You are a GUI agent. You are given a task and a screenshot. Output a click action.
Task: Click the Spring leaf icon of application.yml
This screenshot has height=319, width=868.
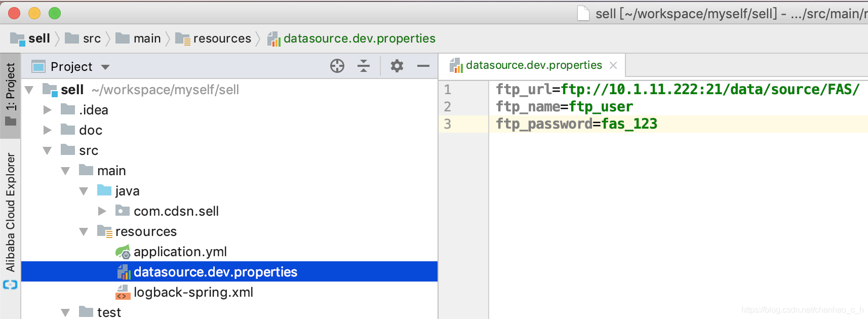point(123,252)
